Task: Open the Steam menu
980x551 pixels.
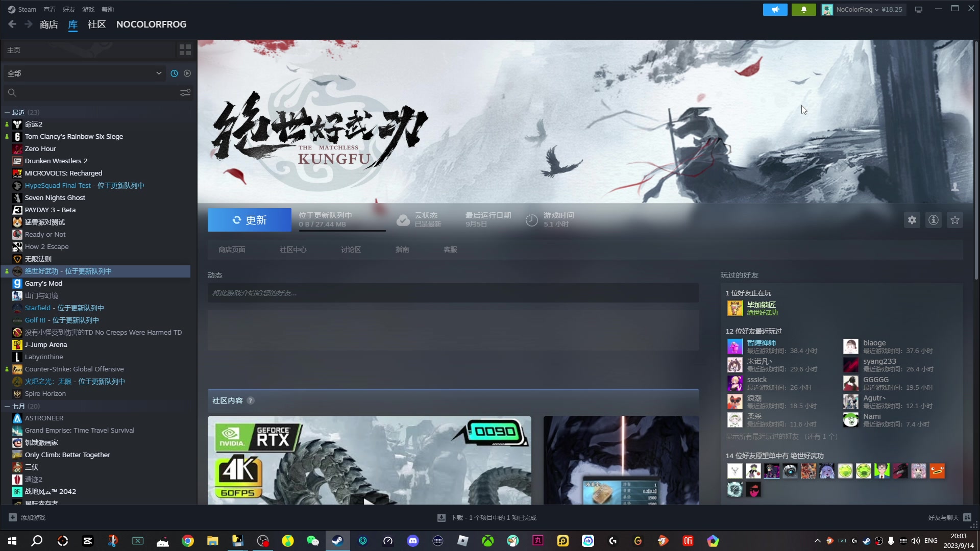Action: click(x=22, y=9)
